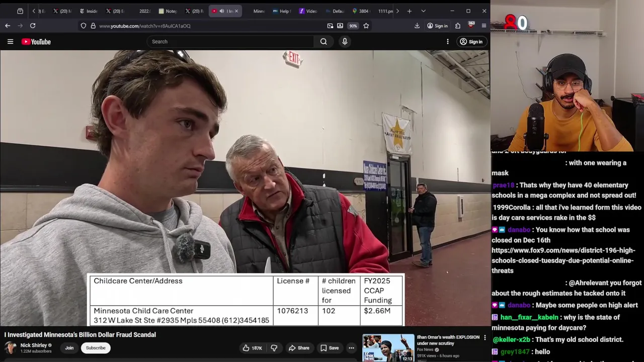Select the video title text

(x=80, y=335)
